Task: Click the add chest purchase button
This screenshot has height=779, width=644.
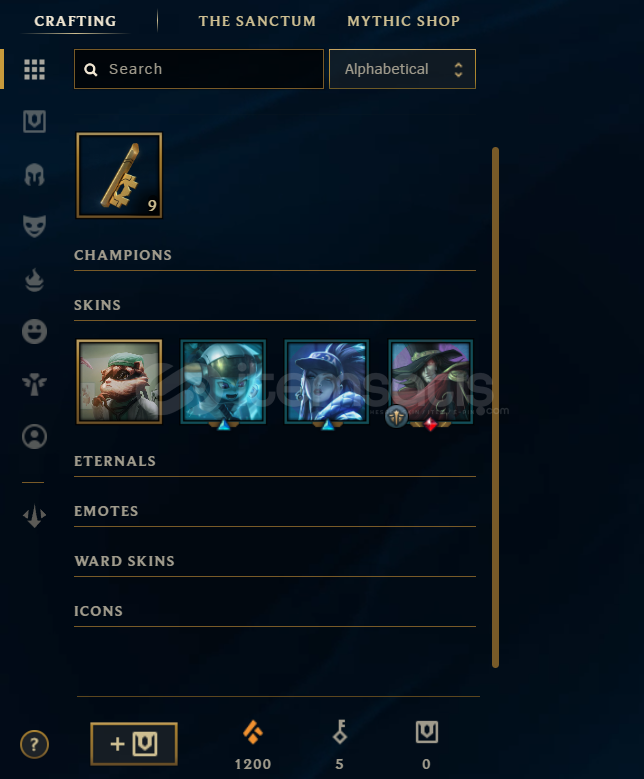Action: click(x=134, y=744)
